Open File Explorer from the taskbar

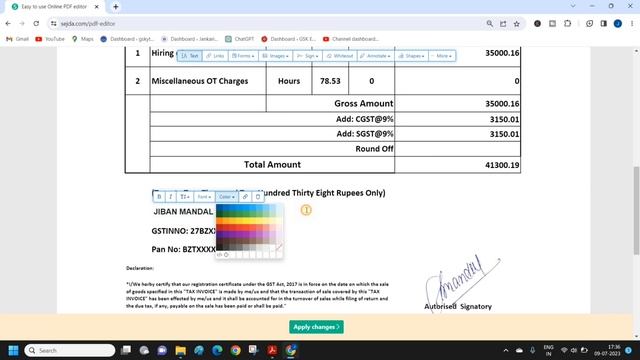point(180,350)
